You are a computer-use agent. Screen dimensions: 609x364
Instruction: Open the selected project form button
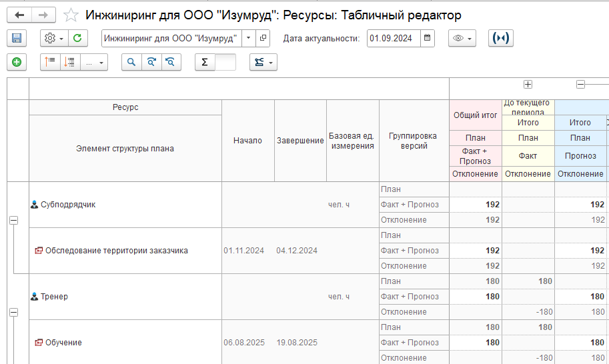(263, 39)
